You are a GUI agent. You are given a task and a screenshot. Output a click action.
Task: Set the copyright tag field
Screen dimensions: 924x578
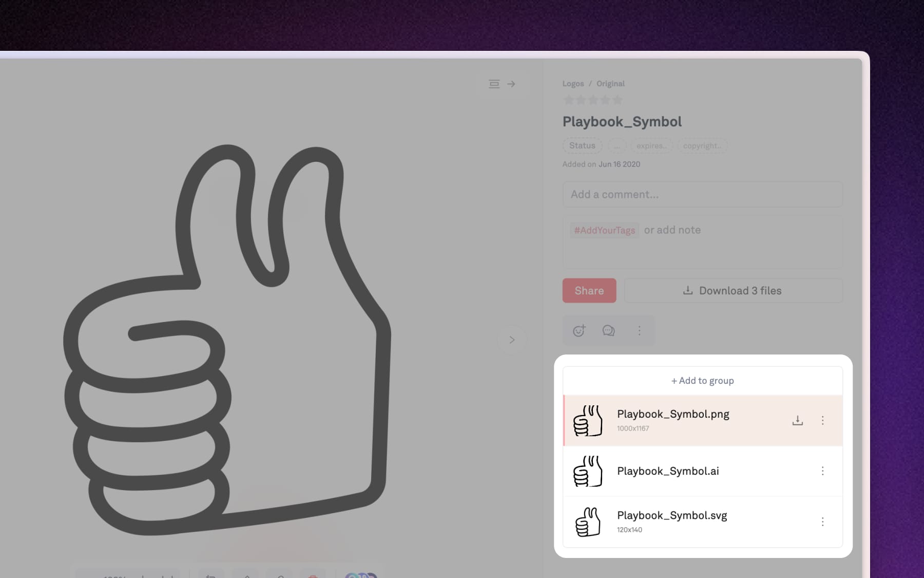702,146
